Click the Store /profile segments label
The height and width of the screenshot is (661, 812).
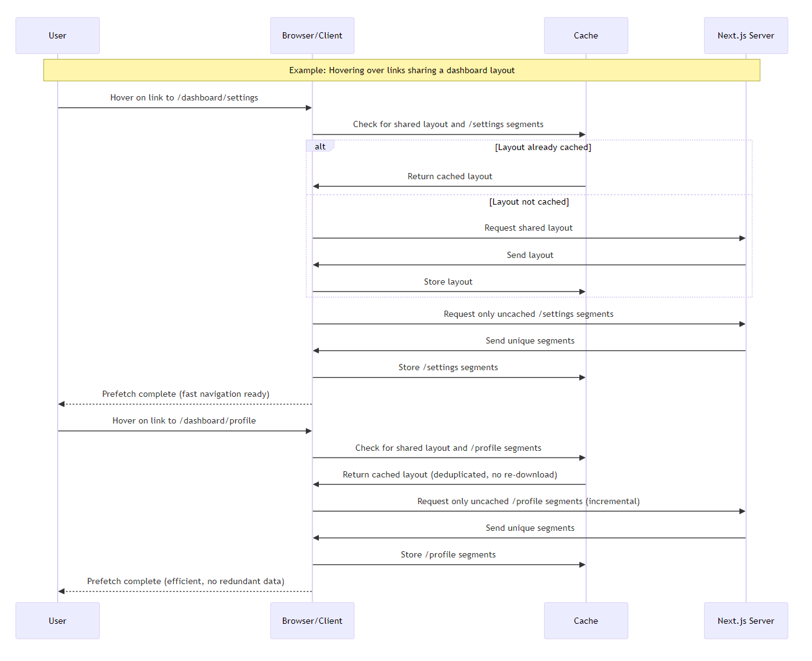tap(448, 554)
